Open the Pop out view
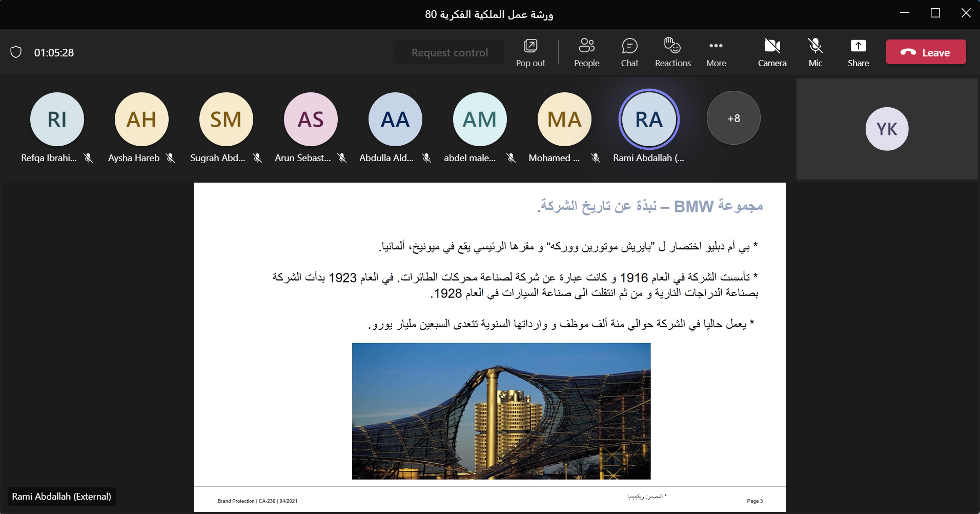The width and height of the screenshot is (980, 514). pos(530,52)
